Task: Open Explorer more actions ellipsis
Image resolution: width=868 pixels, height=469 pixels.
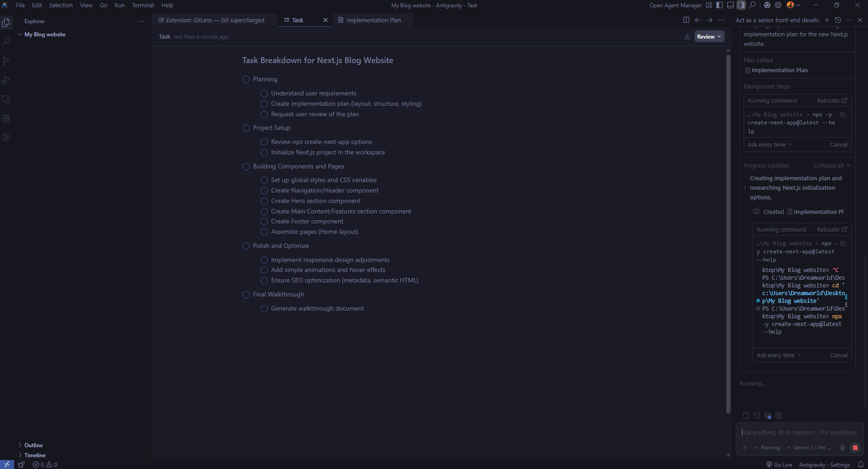Action: coord(141,21)
